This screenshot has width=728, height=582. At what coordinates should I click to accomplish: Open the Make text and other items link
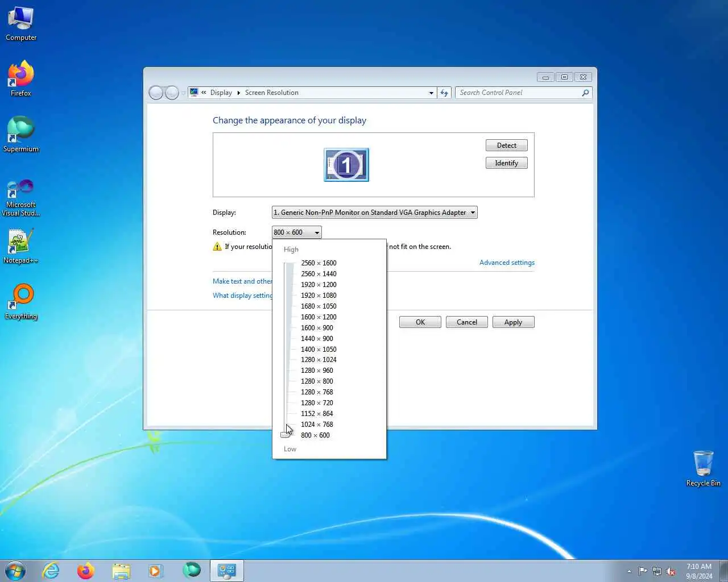[242, 281]
